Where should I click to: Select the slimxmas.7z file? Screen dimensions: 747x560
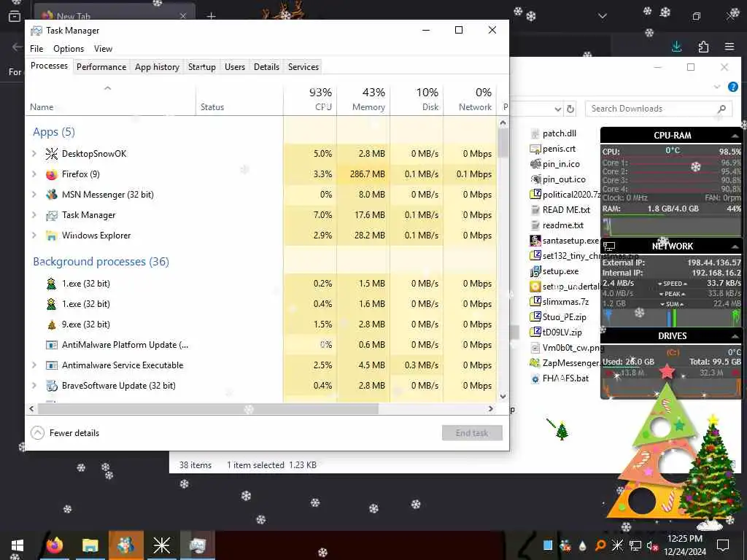point(560,302)
